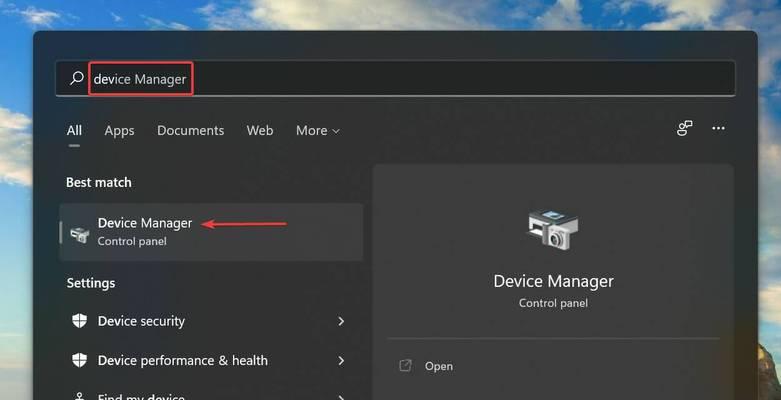Click the search box containing 'device Manager'

395,78
